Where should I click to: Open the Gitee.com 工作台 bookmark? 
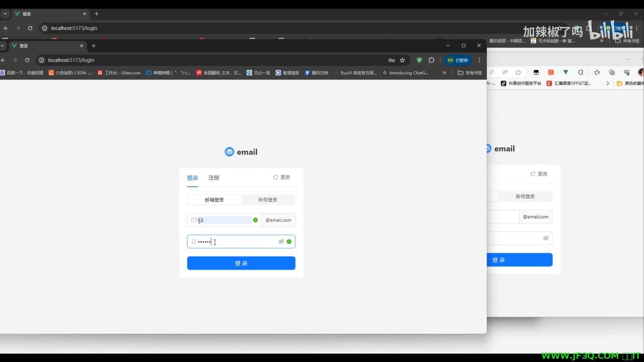point(119,73)
